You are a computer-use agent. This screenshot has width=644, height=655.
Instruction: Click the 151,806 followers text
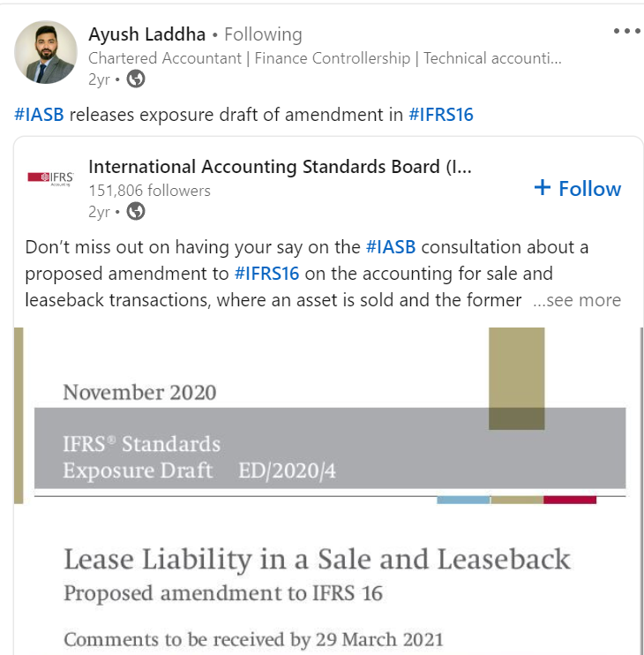149,190
